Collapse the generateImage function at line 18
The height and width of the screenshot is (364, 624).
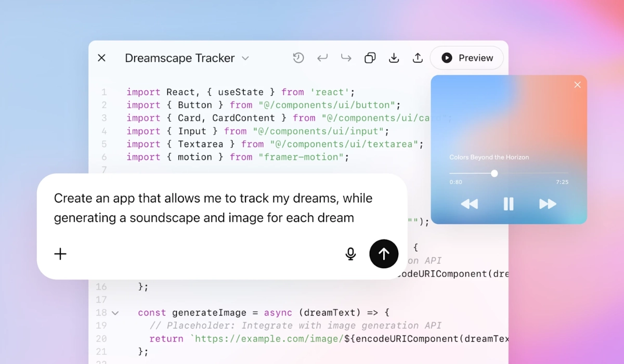(x=115, y=313)
